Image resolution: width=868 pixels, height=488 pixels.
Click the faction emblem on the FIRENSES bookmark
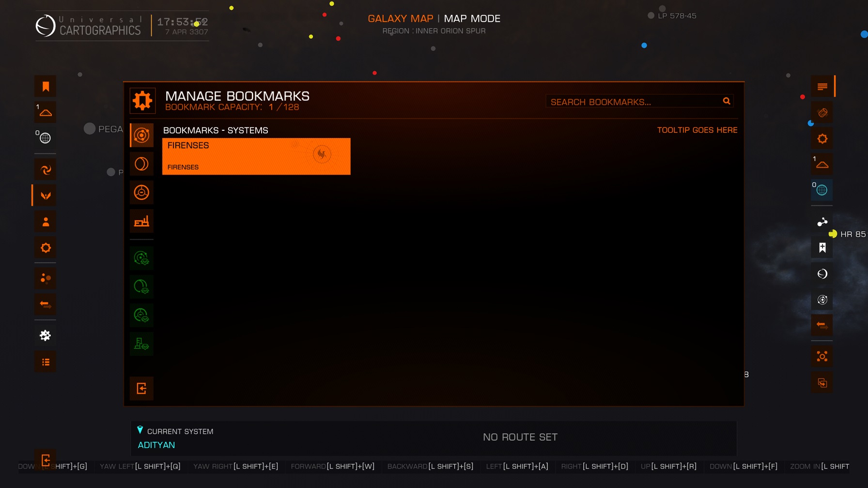322,154
